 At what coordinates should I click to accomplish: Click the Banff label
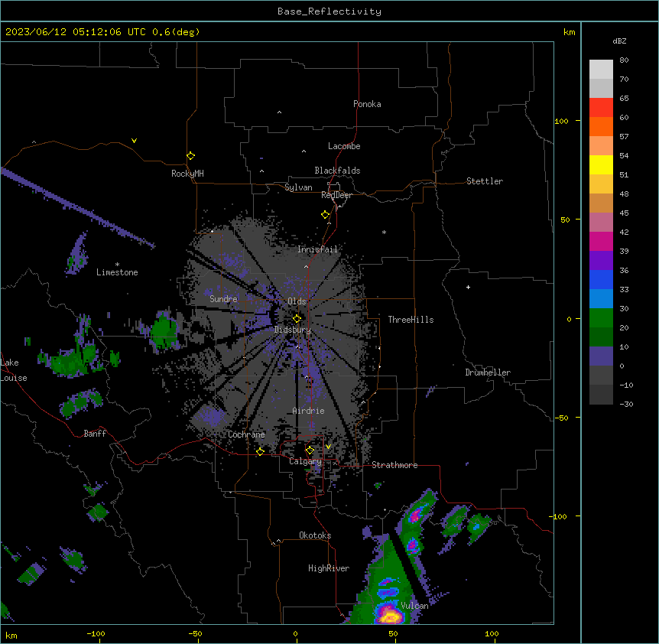[95, 434]
